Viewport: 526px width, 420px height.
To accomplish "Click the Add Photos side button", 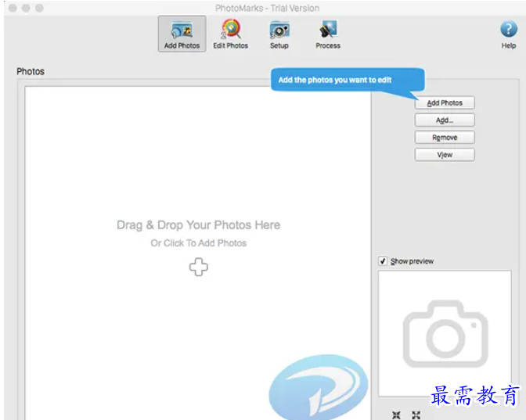I will pos(445,103).
